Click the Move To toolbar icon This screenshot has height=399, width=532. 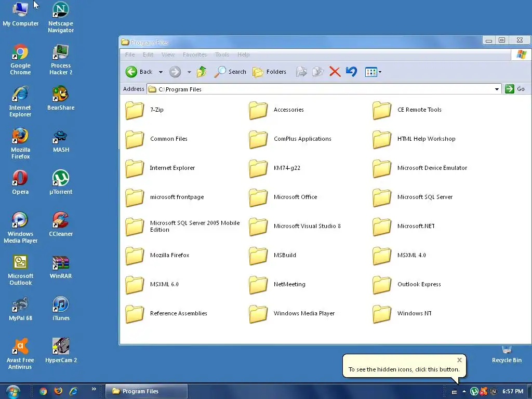pos(301,72)
